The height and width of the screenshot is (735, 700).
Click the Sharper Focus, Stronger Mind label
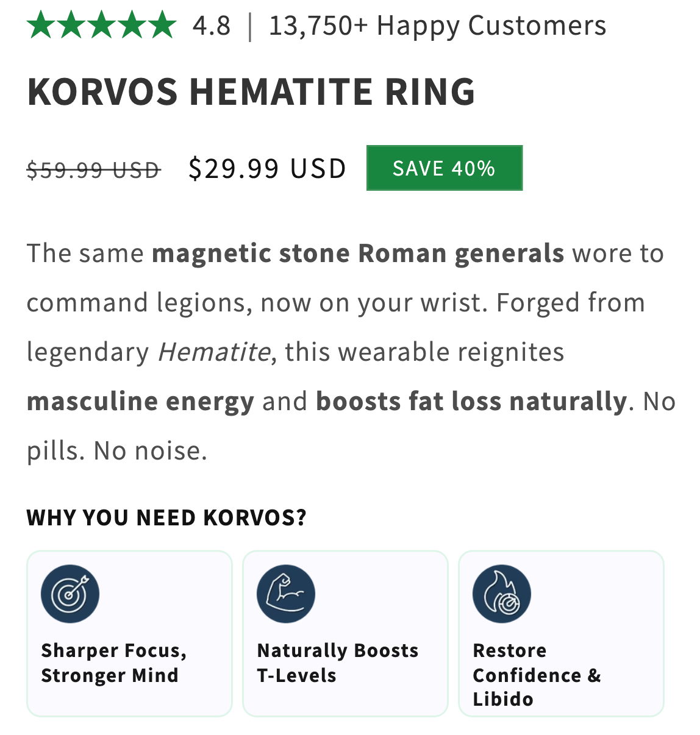[113, 663]
